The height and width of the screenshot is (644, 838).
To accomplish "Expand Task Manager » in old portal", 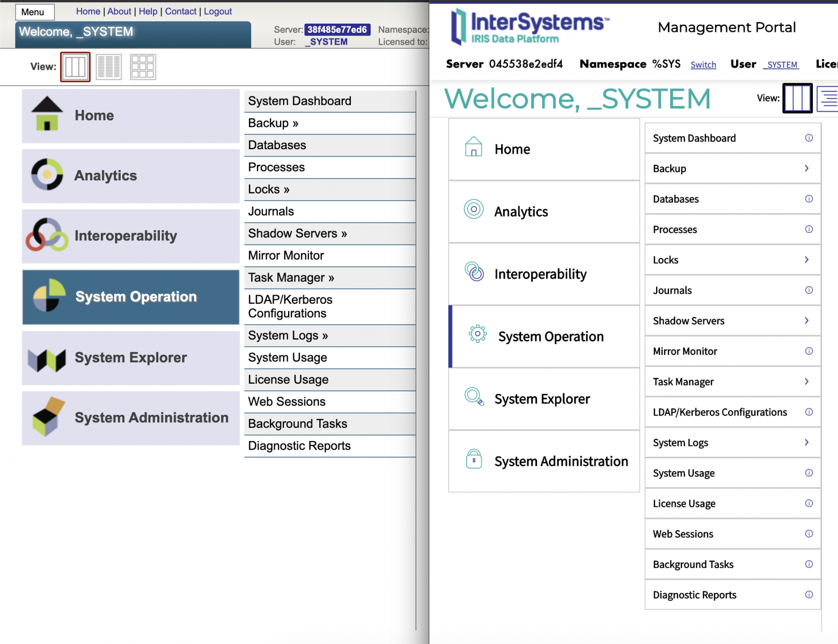I will click(x=330, y=277).
